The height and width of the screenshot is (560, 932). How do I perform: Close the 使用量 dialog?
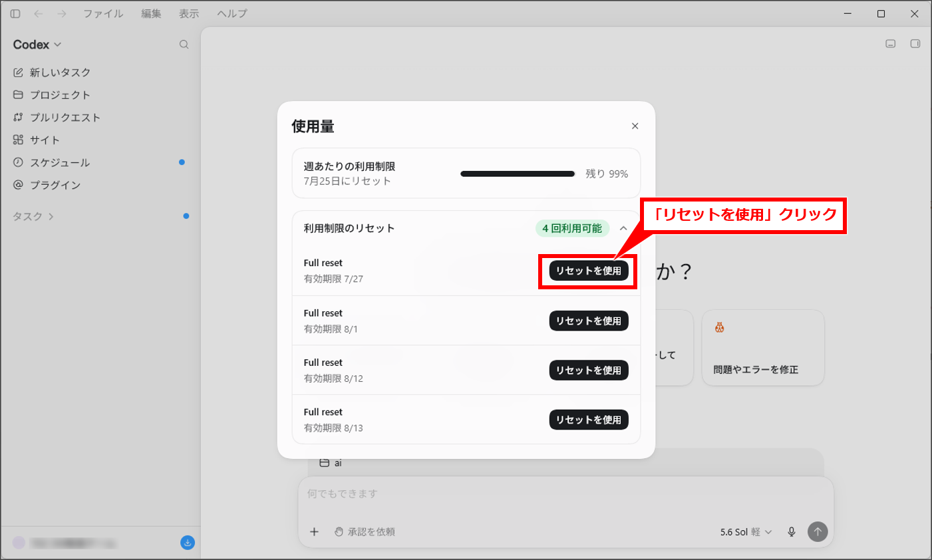tap(635, 126)
